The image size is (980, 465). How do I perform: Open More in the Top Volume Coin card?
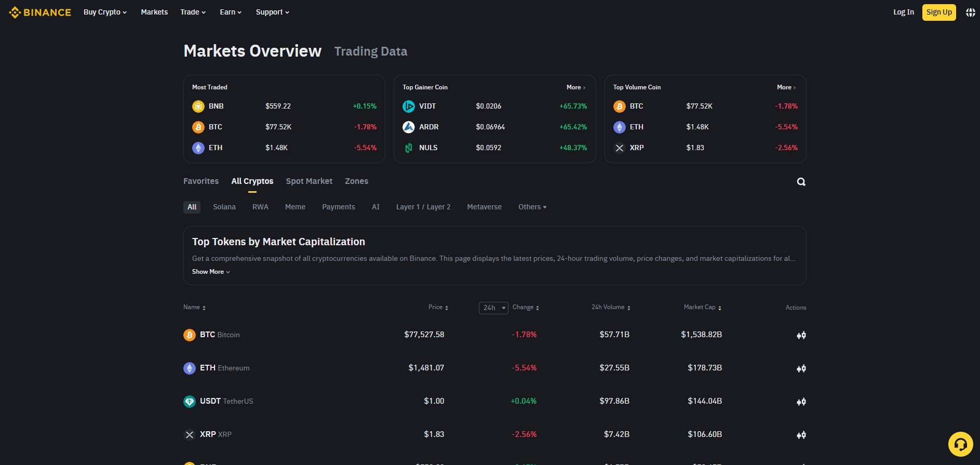pyautogui.click(x=786, y=87)
